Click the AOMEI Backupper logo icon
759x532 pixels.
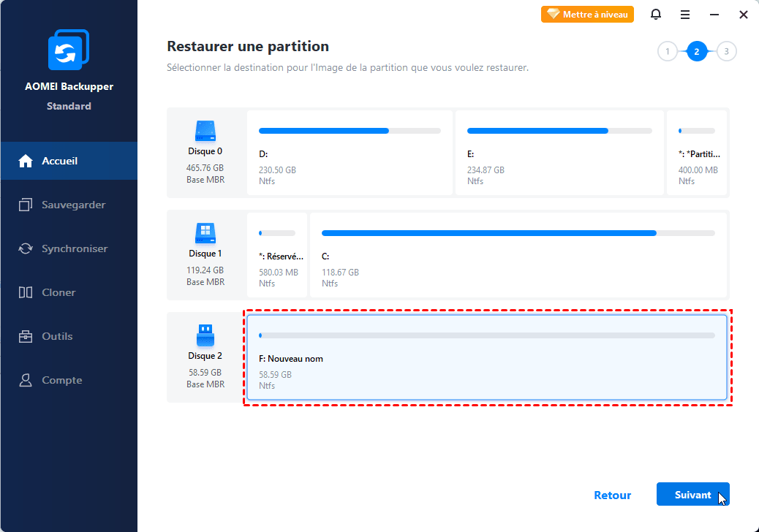pos(69,50)
